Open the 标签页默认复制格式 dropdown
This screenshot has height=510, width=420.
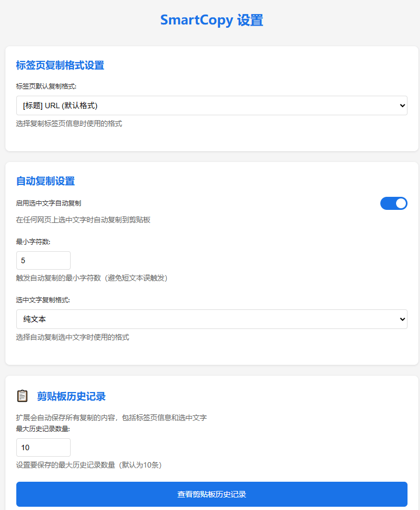211,105
